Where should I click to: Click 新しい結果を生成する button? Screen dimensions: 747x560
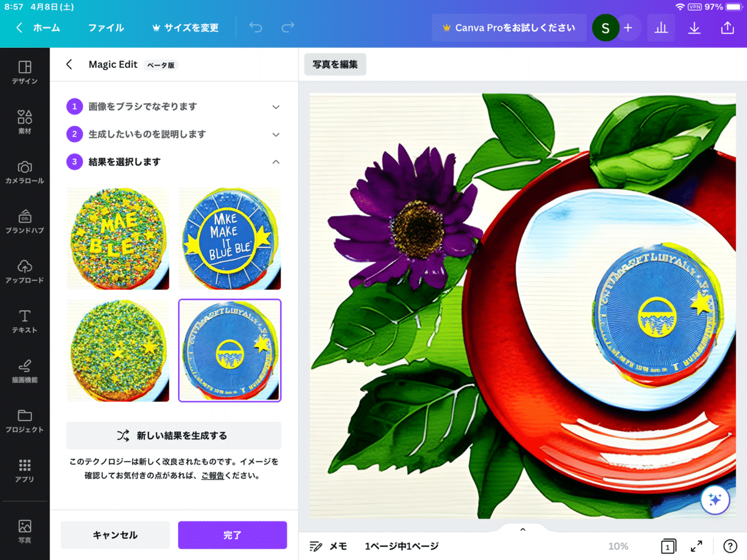click(x=174, y=436)
